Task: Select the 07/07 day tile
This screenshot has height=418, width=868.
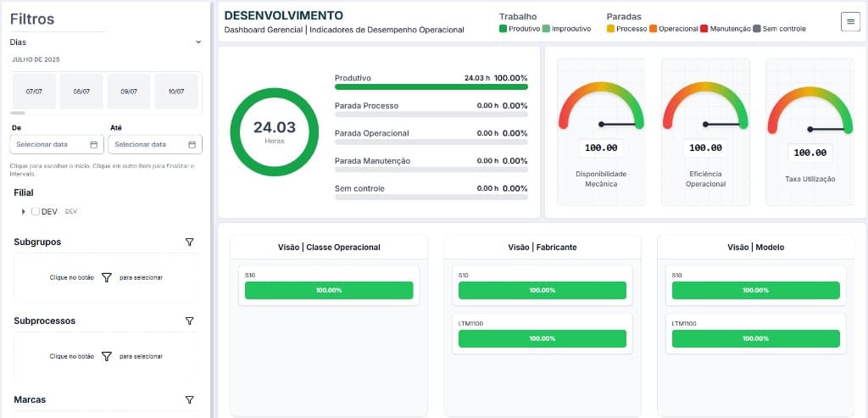Action: click(34, 92)
